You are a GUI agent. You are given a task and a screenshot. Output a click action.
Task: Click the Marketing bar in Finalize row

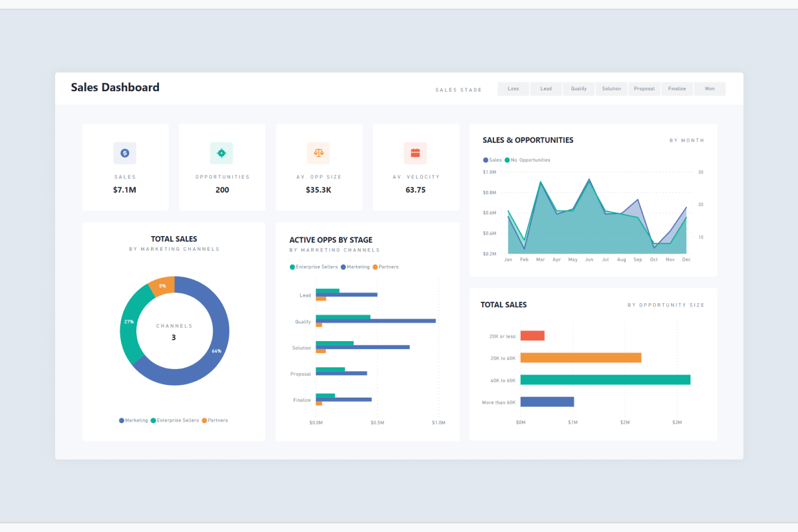(x=344, y=399)
